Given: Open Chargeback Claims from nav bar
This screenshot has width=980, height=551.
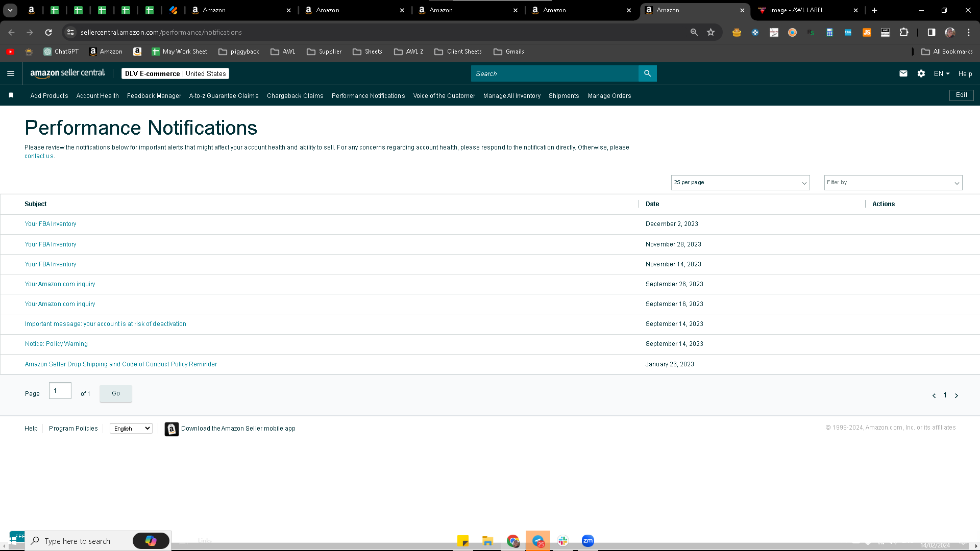Looking at the screenshot, I should (x=295, y=96).
